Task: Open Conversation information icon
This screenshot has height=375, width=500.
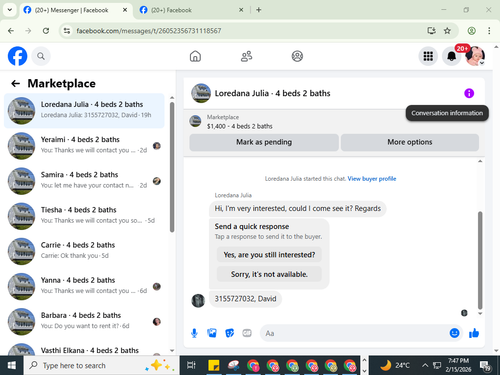Action: pyautogui.click(x=469, y=93)
